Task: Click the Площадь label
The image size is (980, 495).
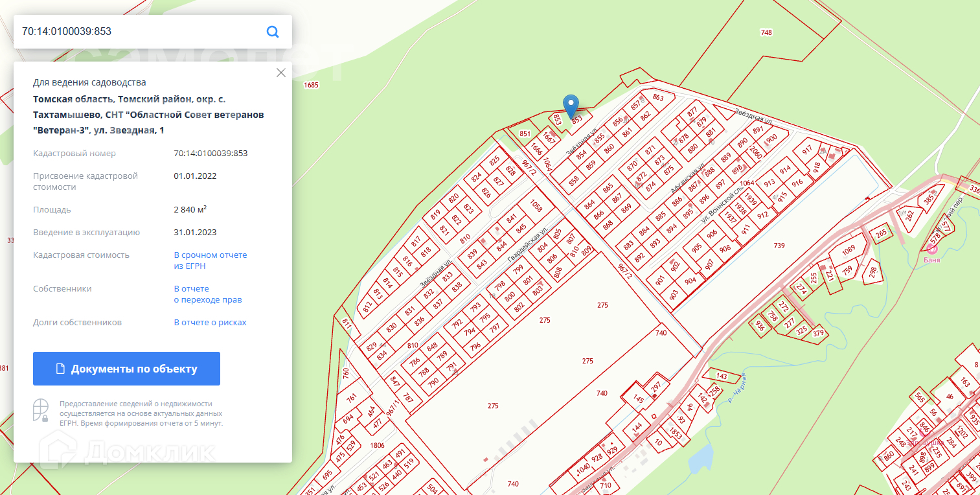Action: 52,209
